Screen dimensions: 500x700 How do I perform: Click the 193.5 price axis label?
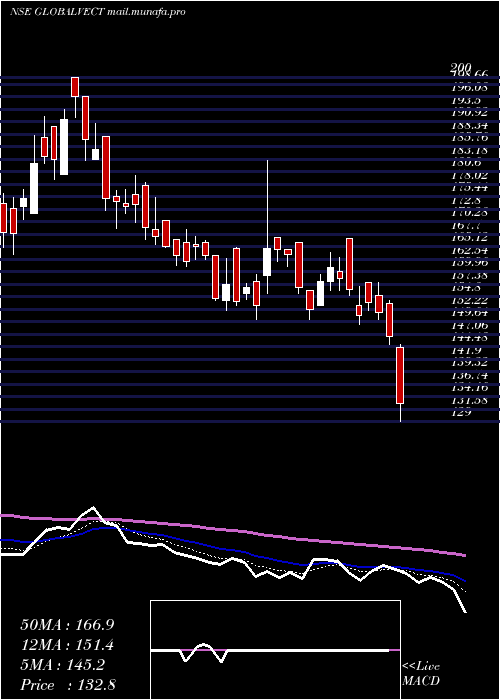tap(467, 100)
